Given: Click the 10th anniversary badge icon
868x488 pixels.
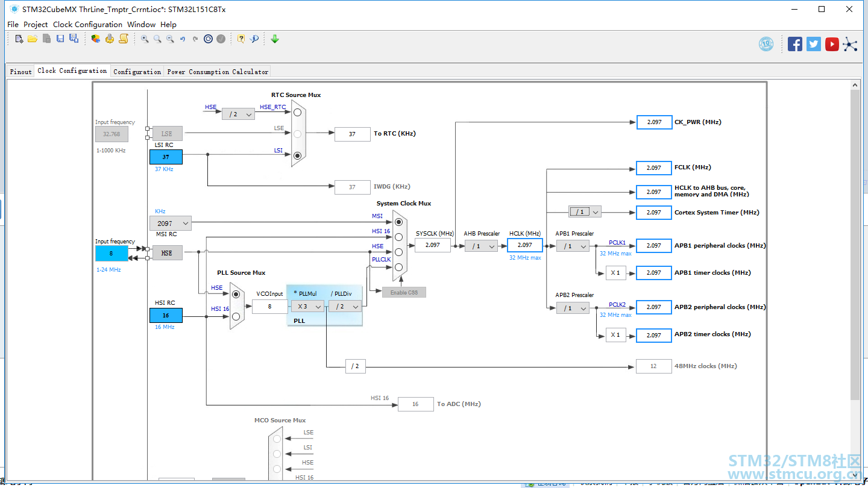Looking at the screenshot, I should pos(766,44).
